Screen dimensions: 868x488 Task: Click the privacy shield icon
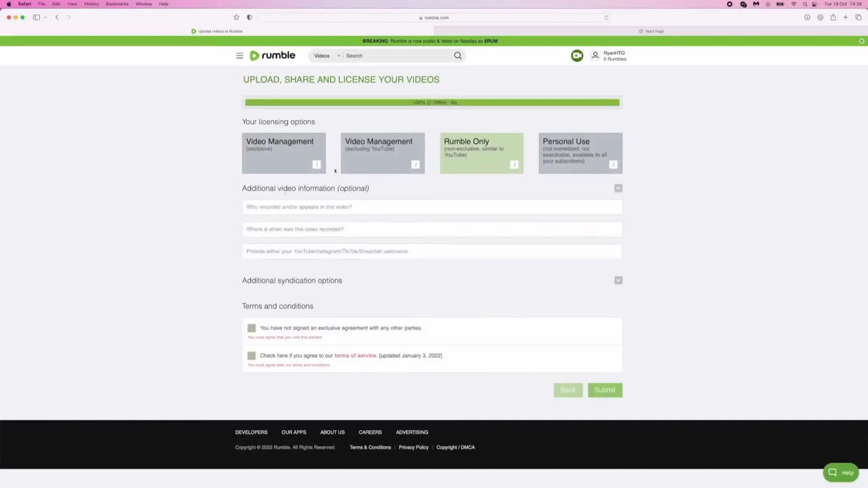(x=250, y=17)
